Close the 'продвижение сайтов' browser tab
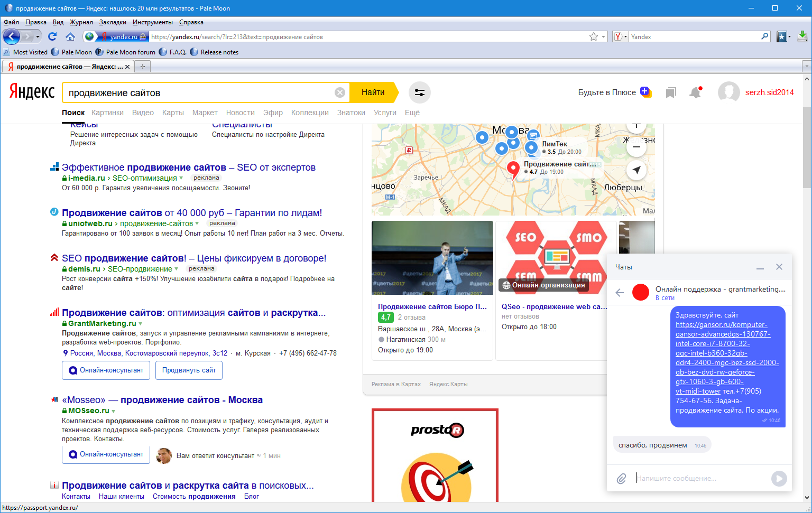 [x=127, y=67]
